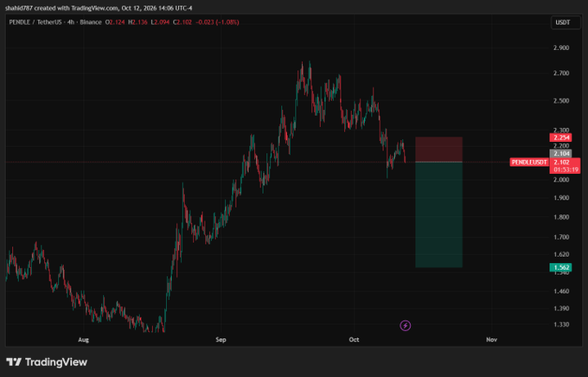Screen dimensions: 588x377
Task: Open the USDT currency selector
Action: click(566, 22)
